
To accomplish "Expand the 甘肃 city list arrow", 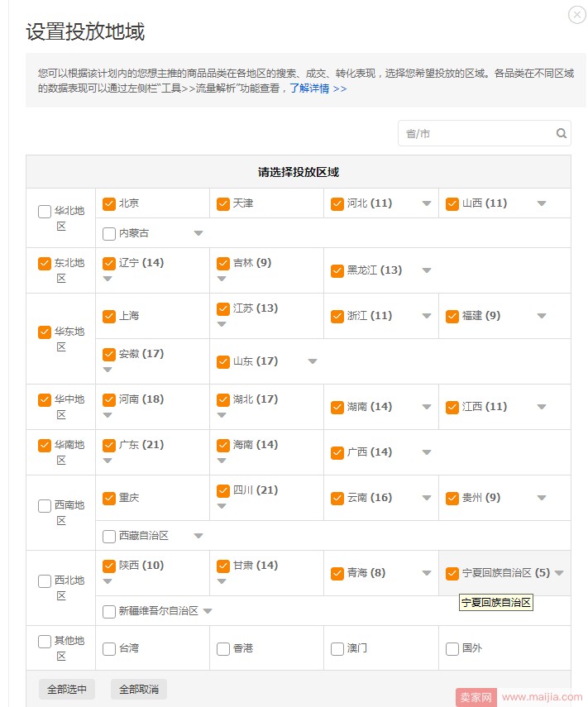I will [x=222, y=581].
